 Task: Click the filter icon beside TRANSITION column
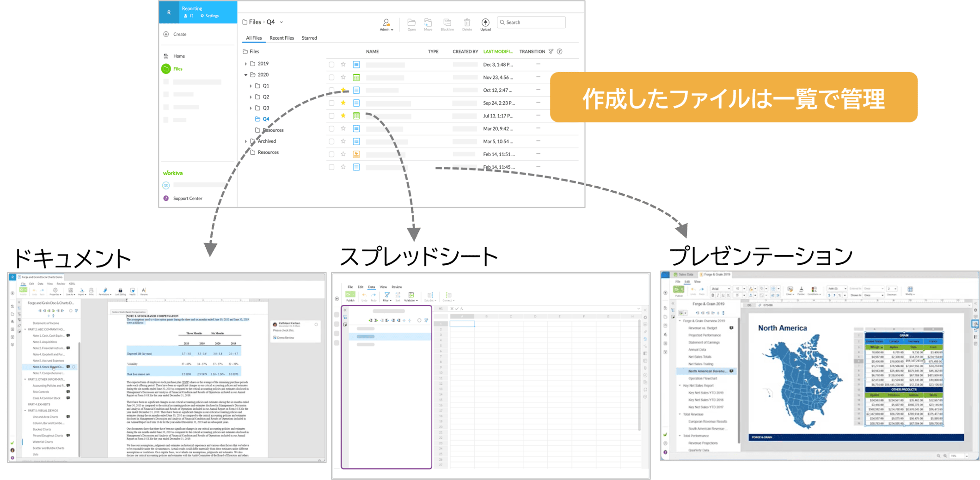551,52
